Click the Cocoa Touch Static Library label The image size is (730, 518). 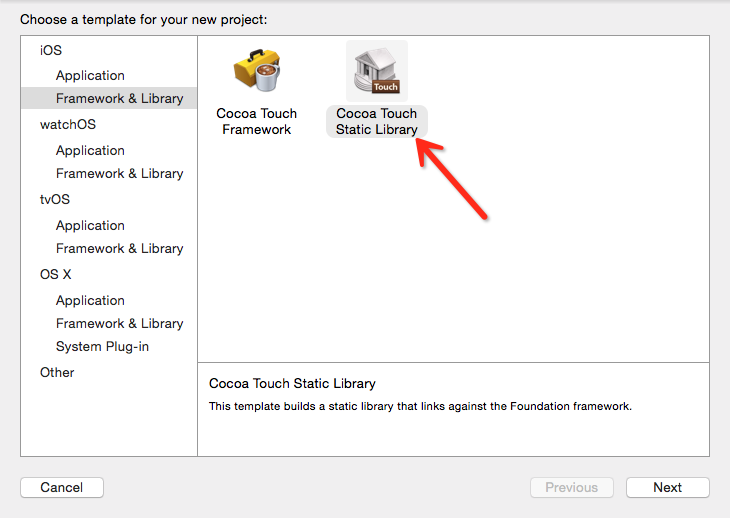click(377, 121)
